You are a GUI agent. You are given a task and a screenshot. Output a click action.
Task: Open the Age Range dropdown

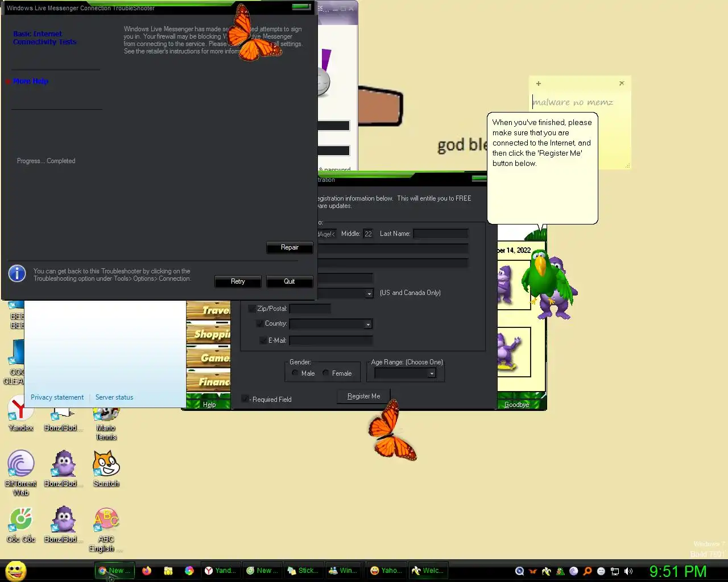click(432, 373)
